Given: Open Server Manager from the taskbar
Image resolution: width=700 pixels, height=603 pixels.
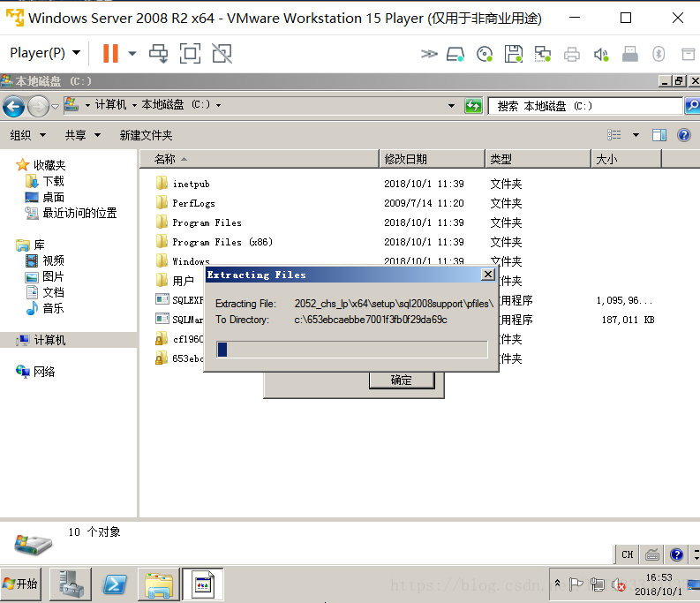Looking at the screenshot, I should click(71, 584).
